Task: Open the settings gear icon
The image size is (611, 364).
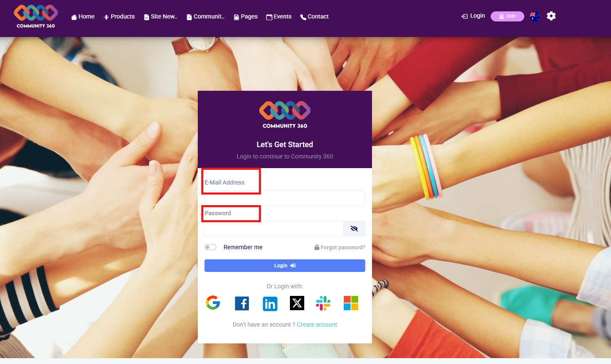Action: point(551,16)
